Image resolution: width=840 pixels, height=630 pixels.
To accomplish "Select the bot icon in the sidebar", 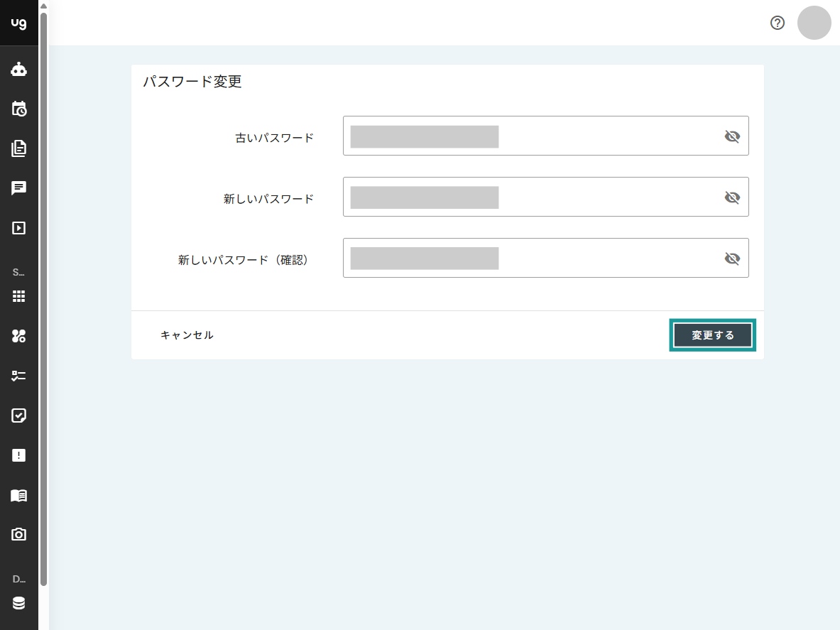I will pos(18,69).
